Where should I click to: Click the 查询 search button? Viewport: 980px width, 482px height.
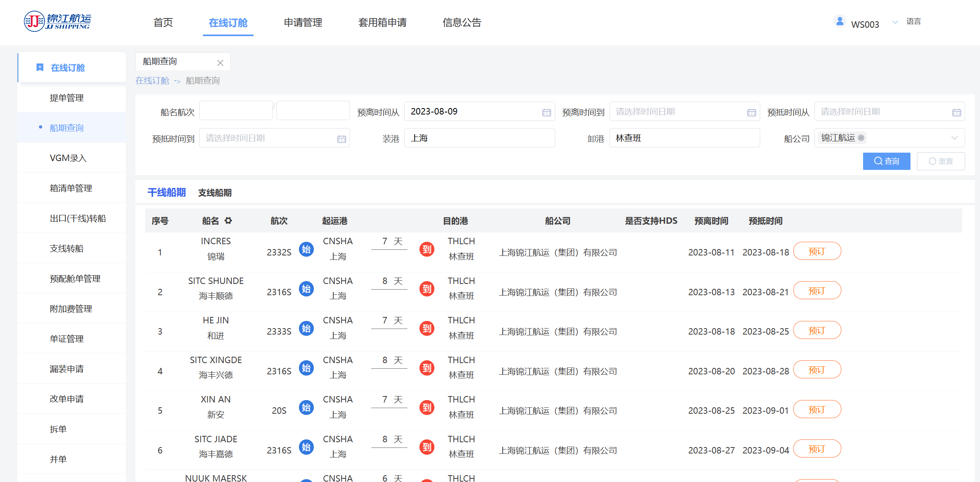point(886,161)
